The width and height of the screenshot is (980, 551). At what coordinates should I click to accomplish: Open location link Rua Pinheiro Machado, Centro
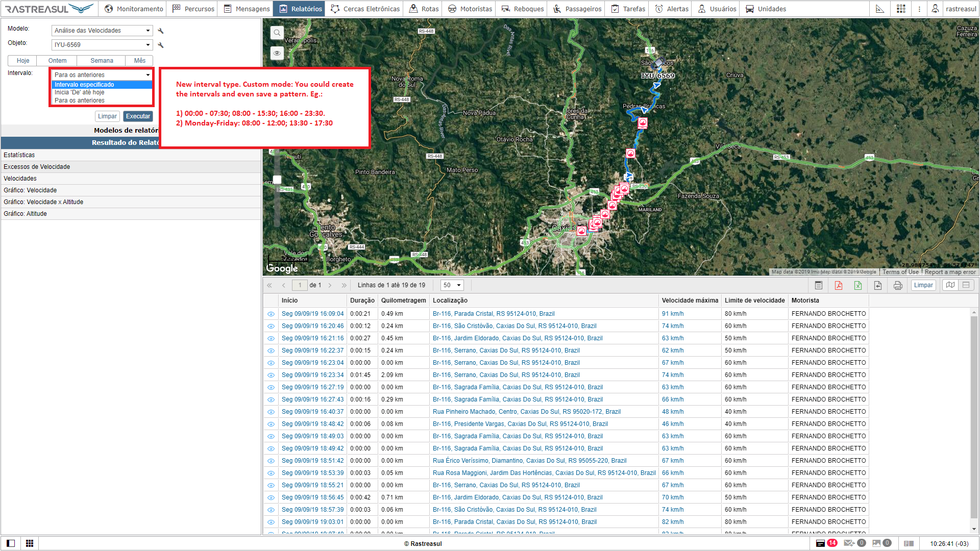[x=526, y=412]
